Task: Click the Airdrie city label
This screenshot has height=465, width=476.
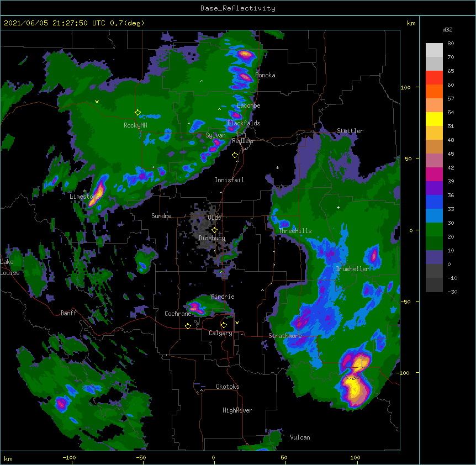Action: pyautogui.click(x=223, y=297)
